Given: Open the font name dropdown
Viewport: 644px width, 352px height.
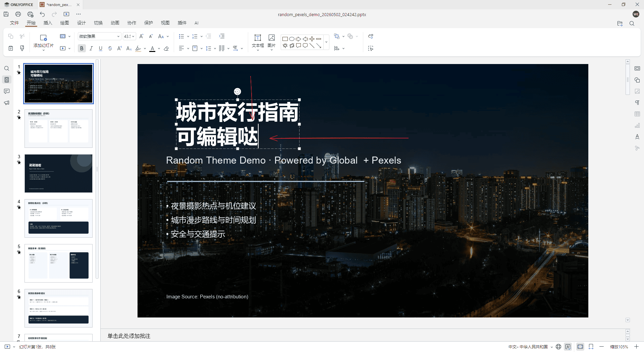Looking at the screenshot, I should [118, 36].
